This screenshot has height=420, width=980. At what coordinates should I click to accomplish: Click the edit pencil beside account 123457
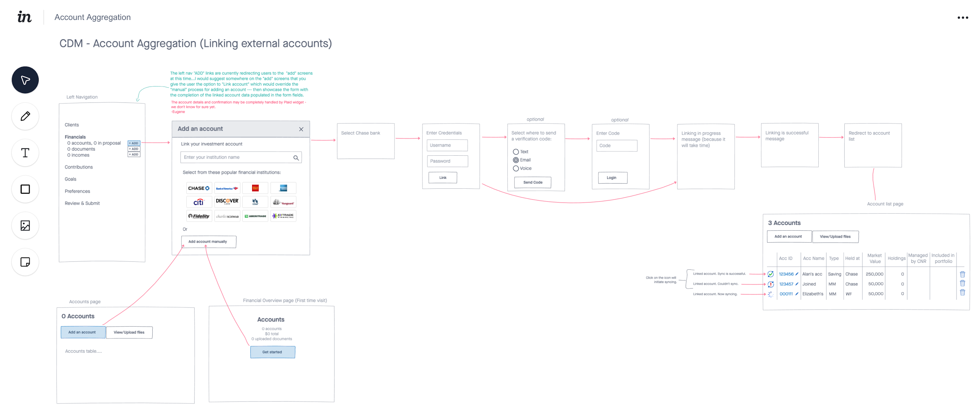point(797,283)
